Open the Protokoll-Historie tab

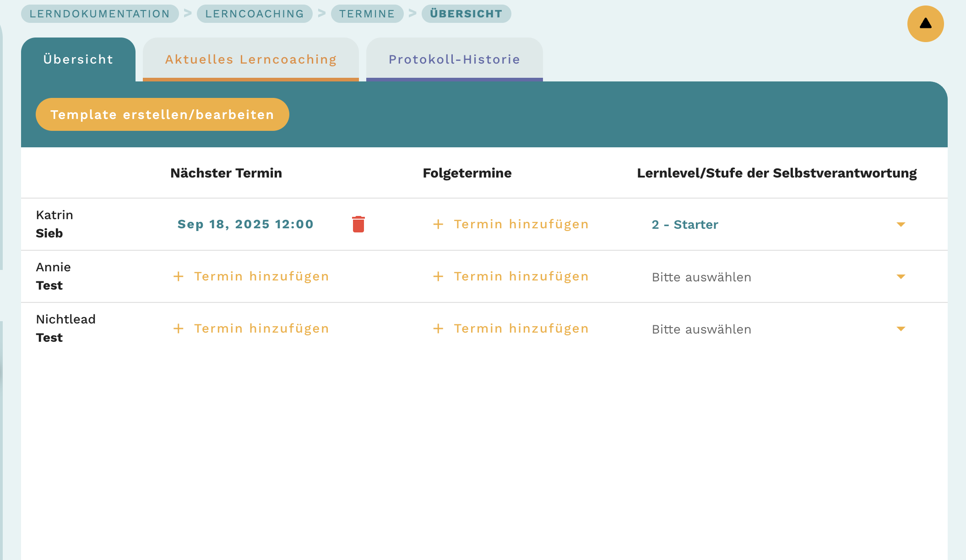(454, 59)
